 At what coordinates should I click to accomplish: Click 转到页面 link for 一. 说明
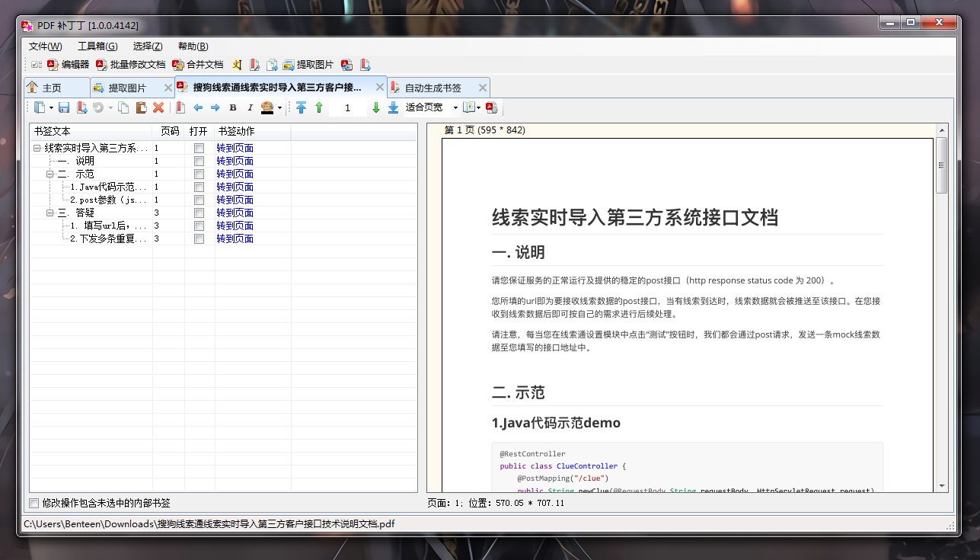pyautogui.click(x=235, y=161)
